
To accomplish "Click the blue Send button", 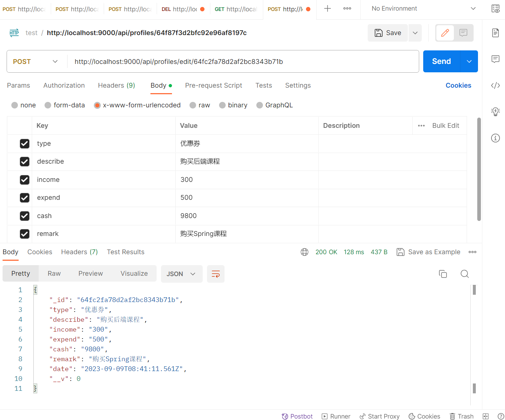I will click(x=441, y=61).
